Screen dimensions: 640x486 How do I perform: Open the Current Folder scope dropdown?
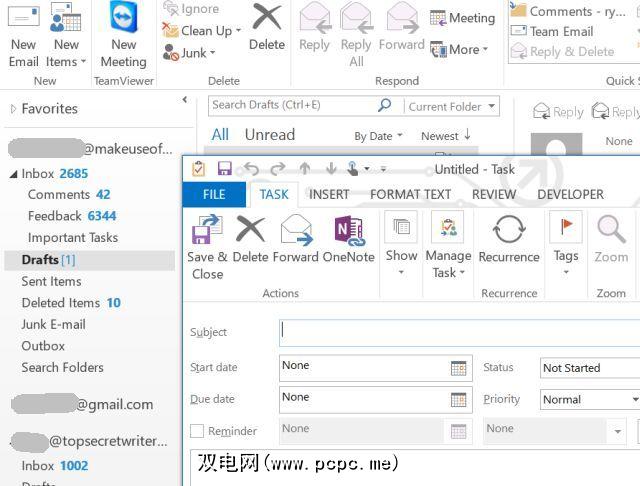451,107
